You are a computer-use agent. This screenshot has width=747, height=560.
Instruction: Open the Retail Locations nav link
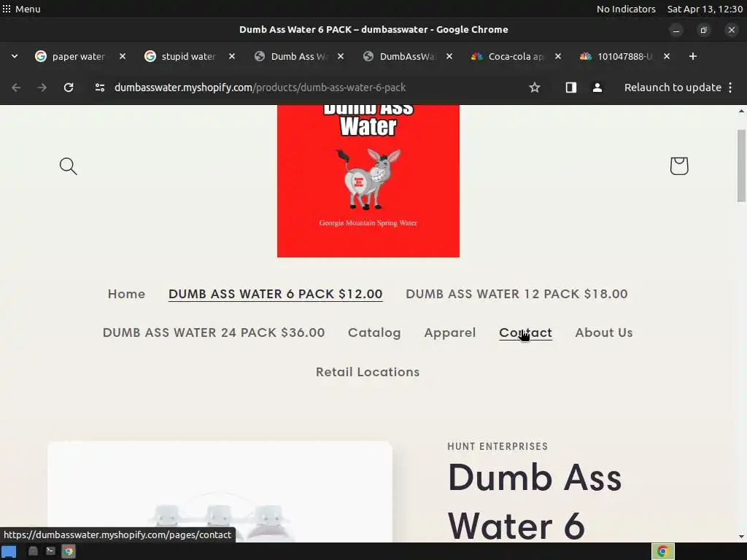(368, 372)
